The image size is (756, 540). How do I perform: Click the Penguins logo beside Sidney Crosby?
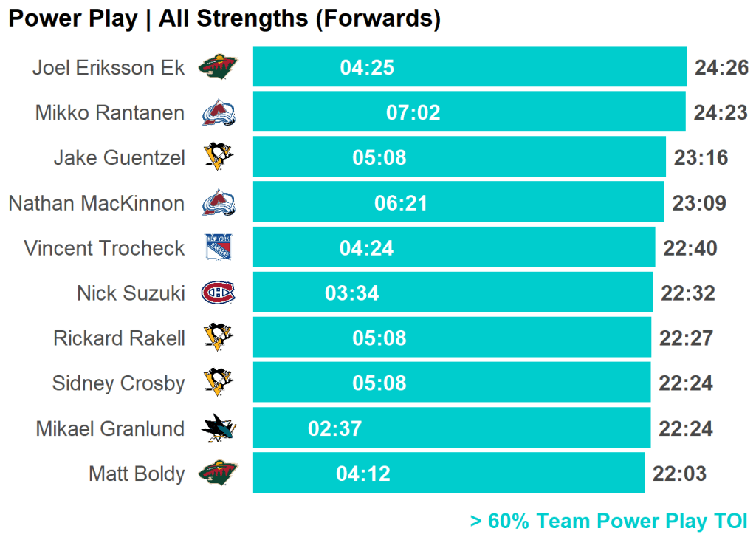pyautogui.click(x=219, y=383)
